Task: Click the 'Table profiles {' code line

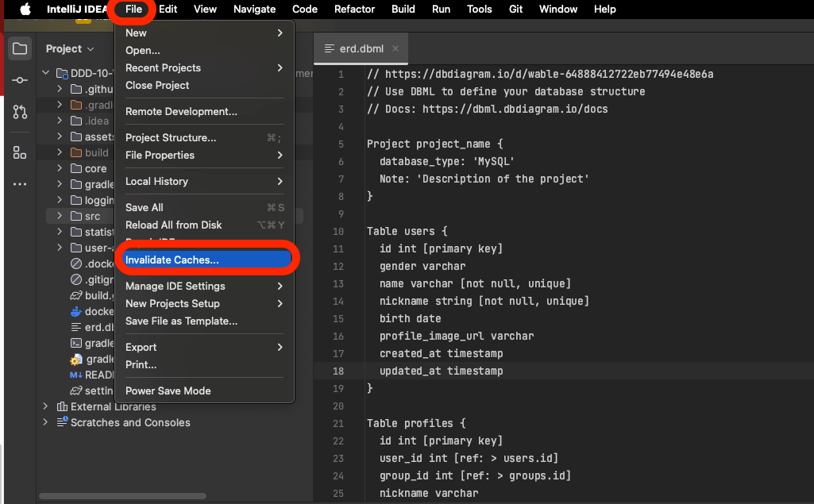Action: (x=416, y=423)
